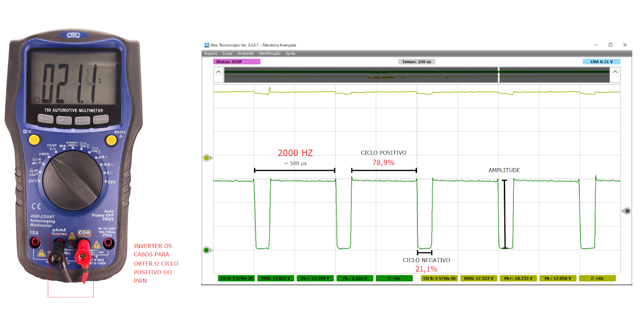The height and width of the screenshot is (310, 644).
Task: Click channel B Pk+: 18.735 V value
Action: coord(518,278)
